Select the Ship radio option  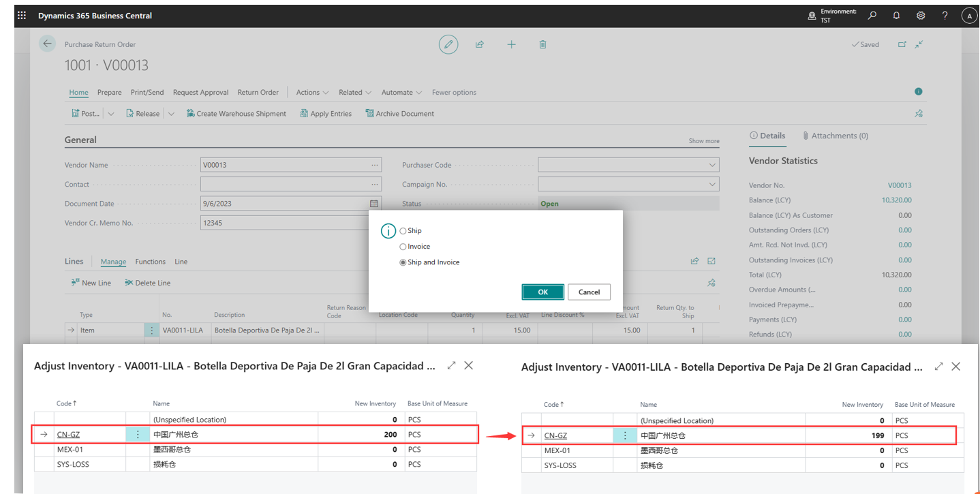403,231
